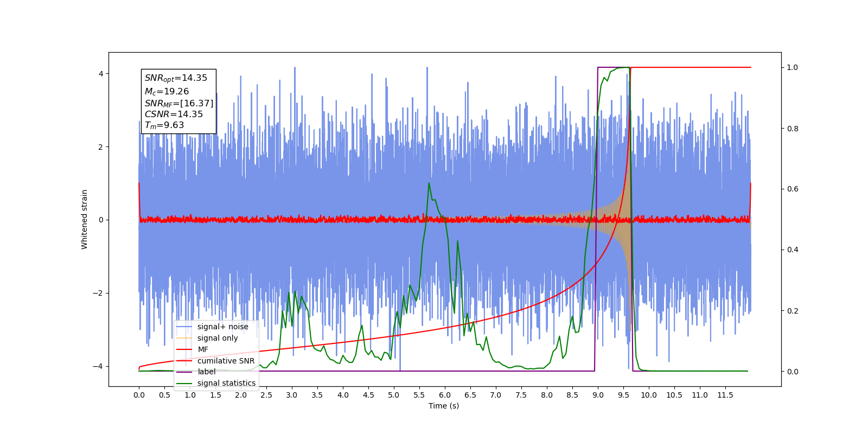
Task: Click the 'Time (s)' x-axis label
Action: point(444,406)
